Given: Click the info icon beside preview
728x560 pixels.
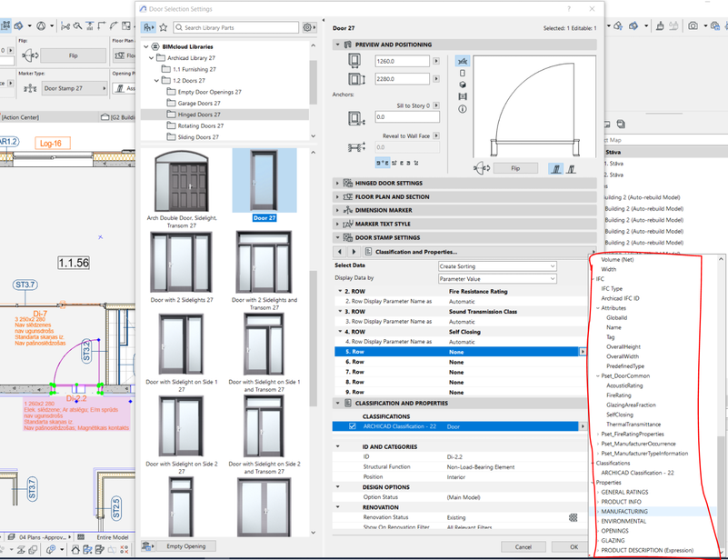Looking at the screenshot, I should click(x=463, y=108).
